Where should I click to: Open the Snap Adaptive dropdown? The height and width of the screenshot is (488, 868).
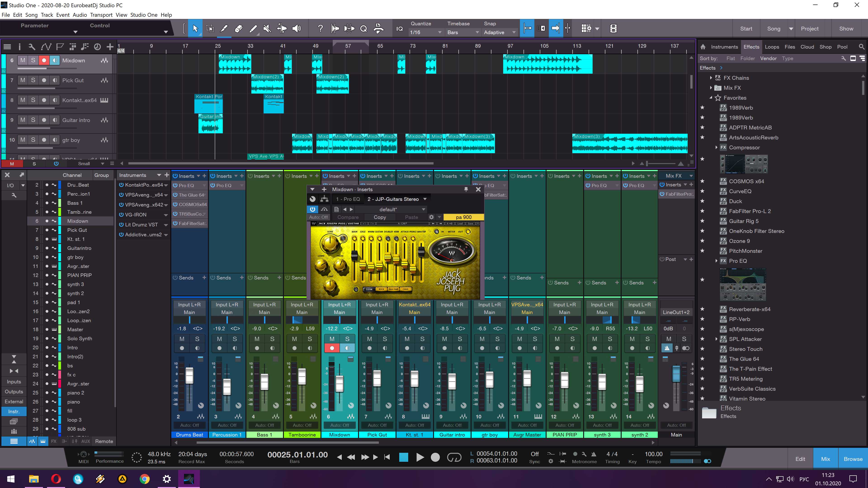500,32
